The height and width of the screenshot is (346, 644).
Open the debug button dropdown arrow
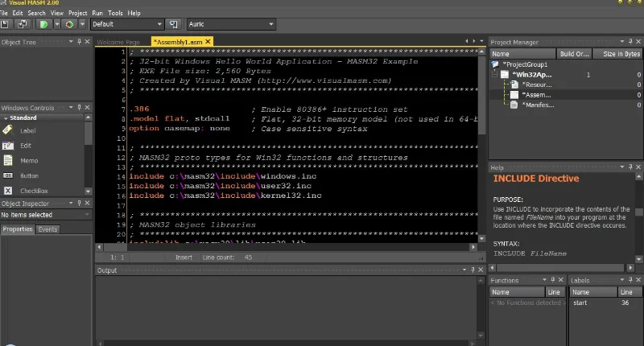[x=82, y=24]
